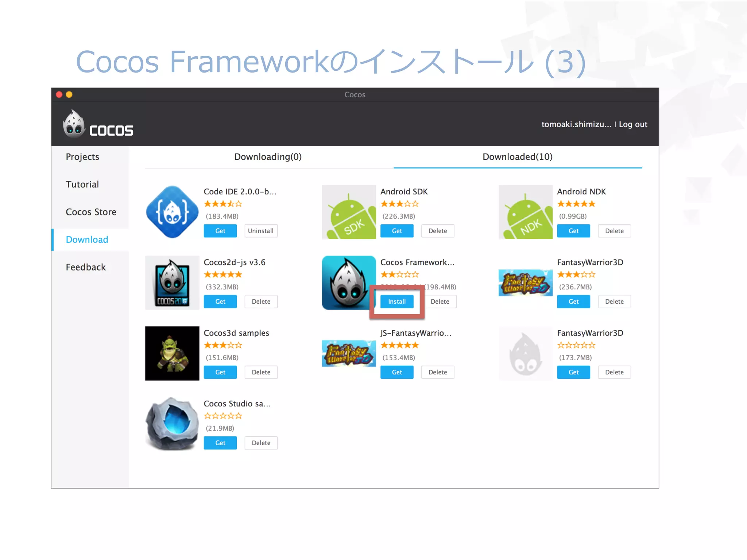Viewport: 747px width, 560px height.
Task: Click the Cocos Framework app icon
Action: (x=349, y=283)
